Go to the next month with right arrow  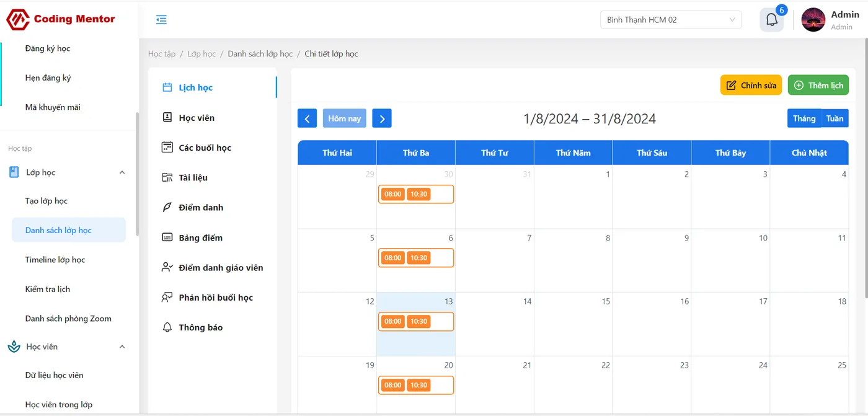[382, 118]
